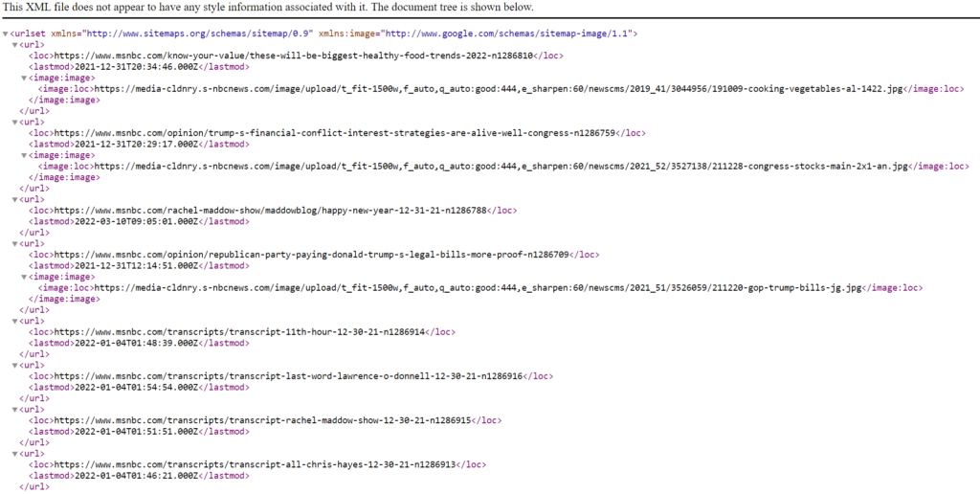Click the transcript-last-word-lawrence-o-donnell loc URL

point(288,377)
